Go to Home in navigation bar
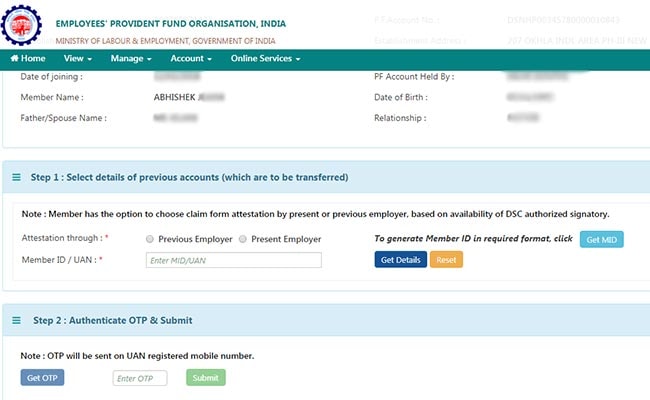 tap(27, 59)
